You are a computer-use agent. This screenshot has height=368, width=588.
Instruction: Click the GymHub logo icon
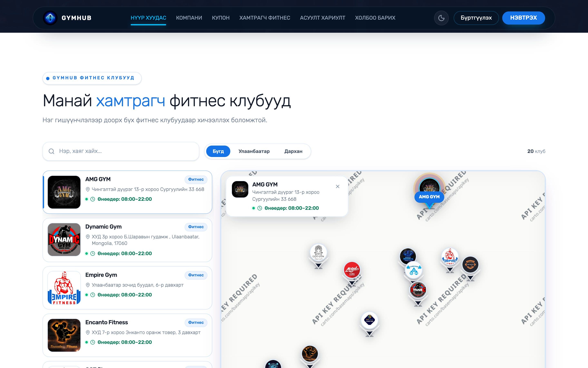(x=50, y=18)
